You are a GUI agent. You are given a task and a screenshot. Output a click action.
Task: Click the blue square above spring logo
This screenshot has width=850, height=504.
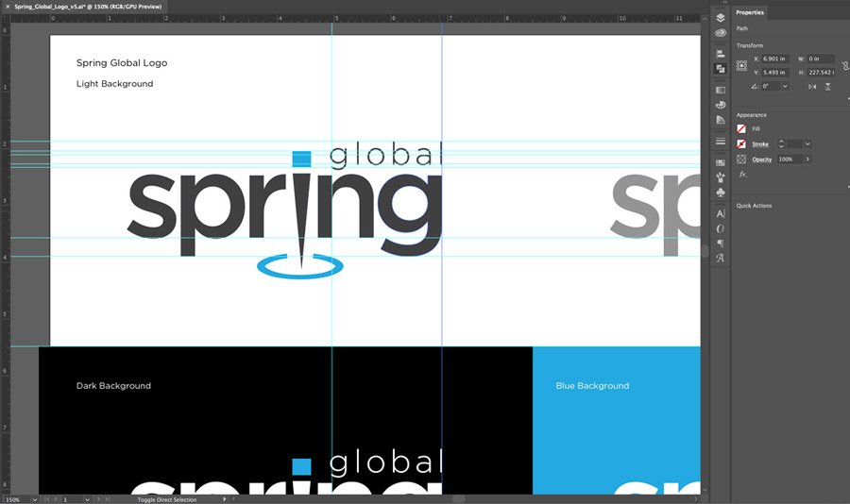301,159
